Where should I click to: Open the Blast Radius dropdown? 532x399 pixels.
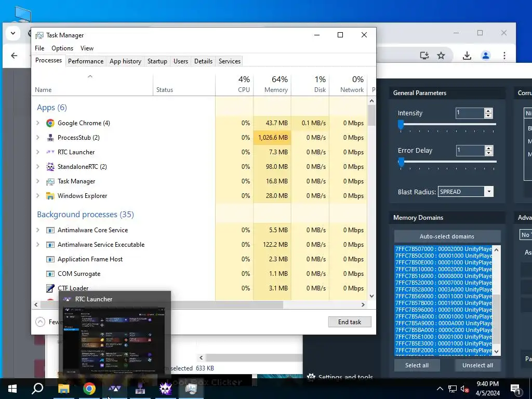pos(489,192)
